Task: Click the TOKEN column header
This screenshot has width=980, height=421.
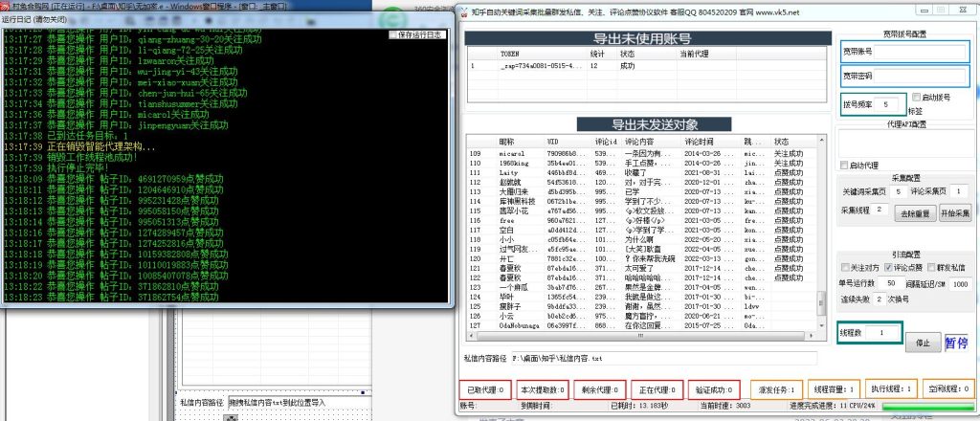Action: pyautogui.click(x=544, y=54)
